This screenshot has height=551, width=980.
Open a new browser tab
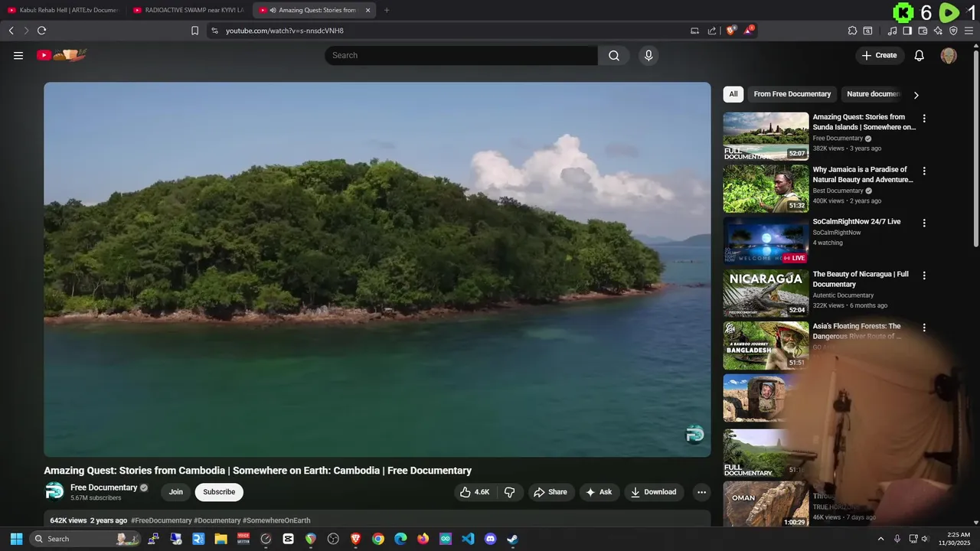pos(387,10)
